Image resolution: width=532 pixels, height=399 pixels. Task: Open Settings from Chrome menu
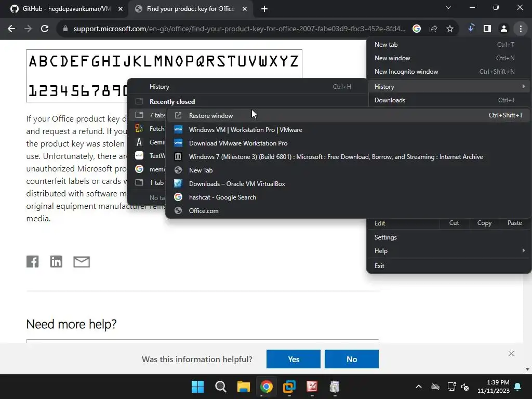tap(449, 237)
